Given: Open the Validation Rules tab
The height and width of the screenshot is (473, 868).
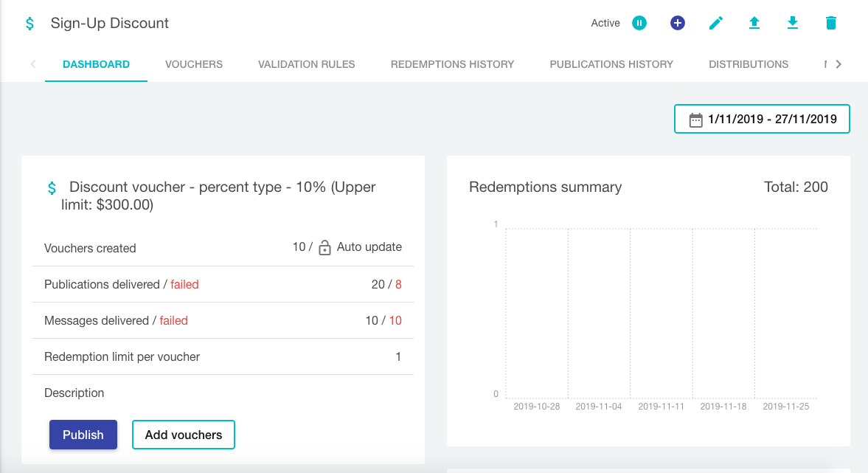Looking at the screenshot, I should 306,64.
